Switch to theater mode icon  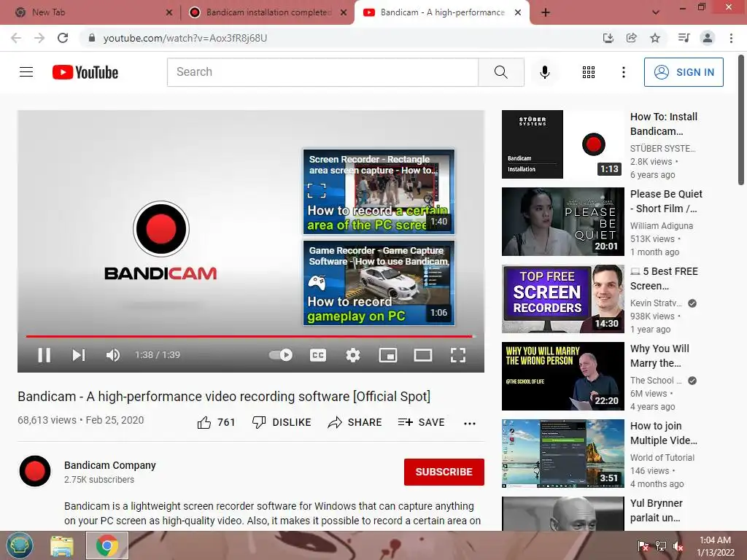(x=423, y=355)
